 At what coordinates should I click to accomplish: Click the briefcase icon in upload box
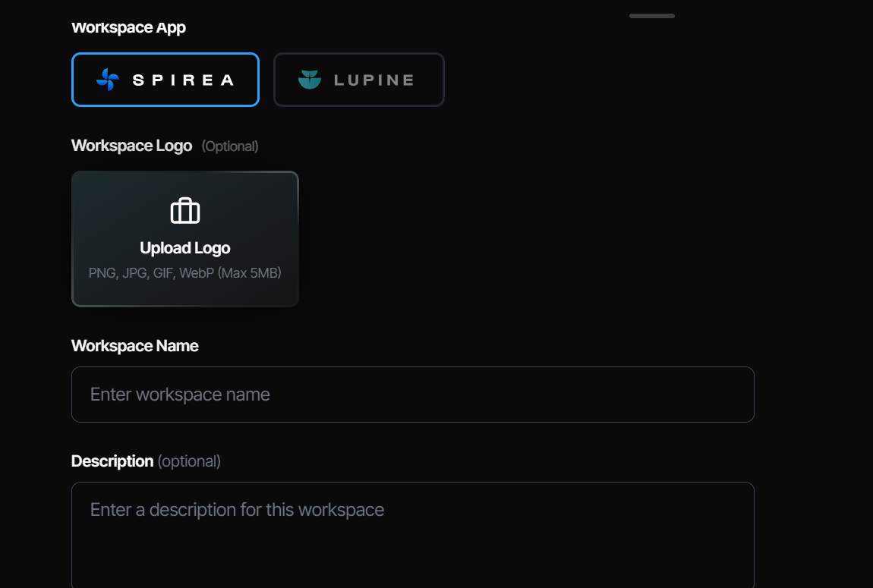(184, 211)
